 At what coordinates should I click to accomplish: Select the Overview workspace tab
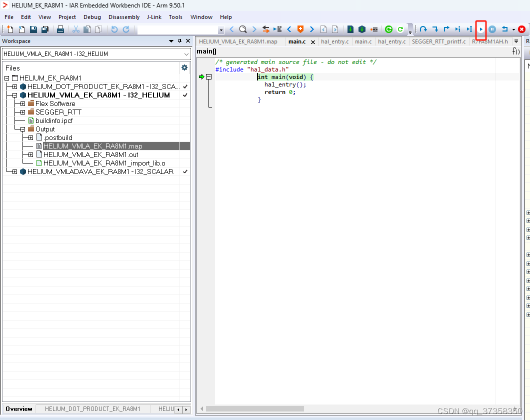(x=19, y=409)
